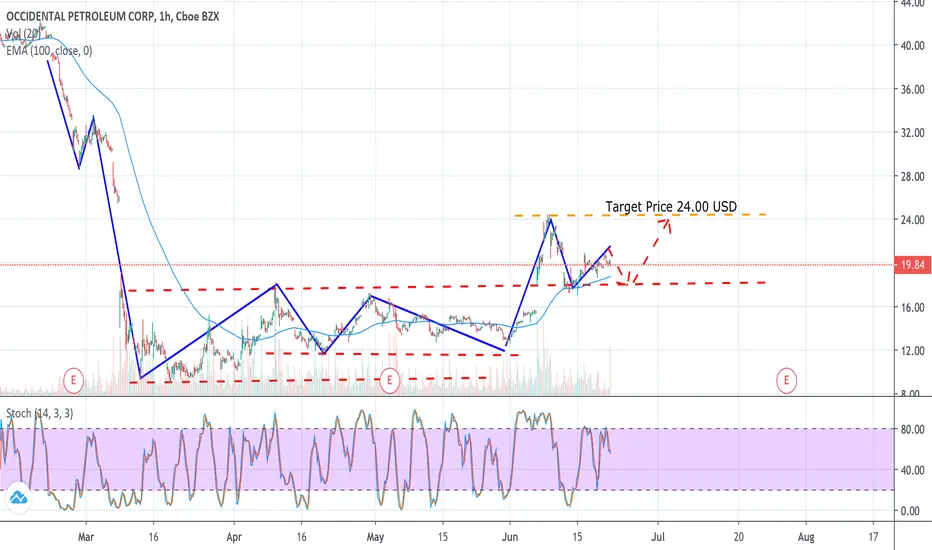Click the 24.00 price axis label
This screenshot has width=932, height=550.
tap(912, 220)
